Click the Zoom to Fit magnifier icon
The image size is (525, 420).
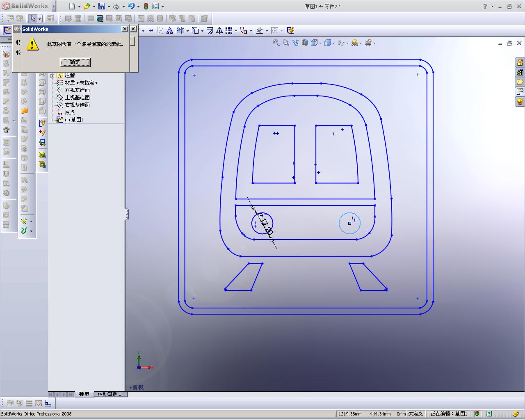click(x=276, y=43)
